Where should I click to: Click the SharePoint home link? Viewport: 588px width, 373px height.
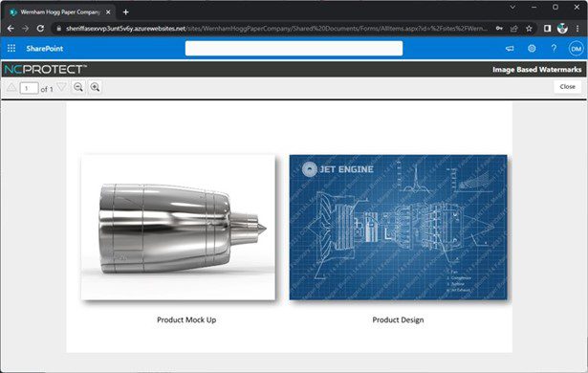pos(45,49)
